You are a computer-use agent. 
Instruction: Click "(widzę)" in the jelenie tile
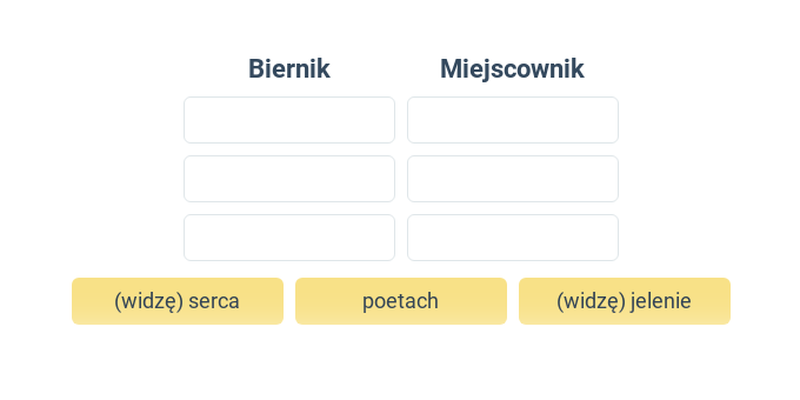[591, 302]
